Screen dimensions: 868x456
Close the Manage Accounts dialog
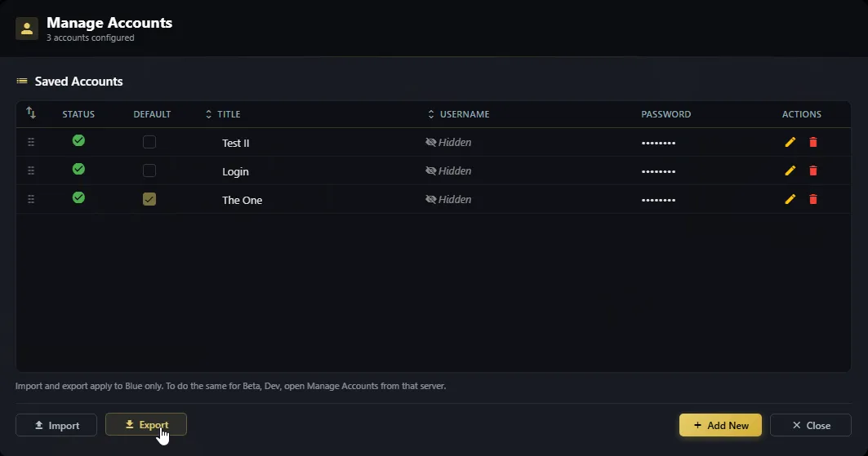(810, 425)
